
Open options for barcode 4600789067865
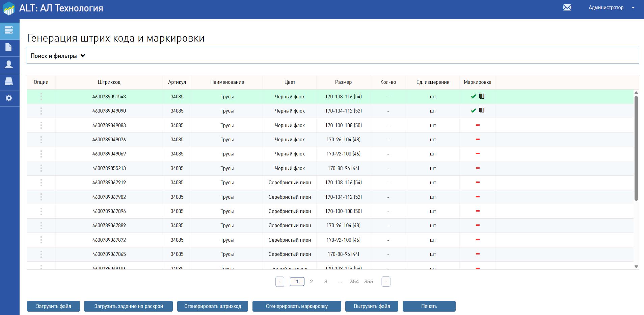[41, 254]
